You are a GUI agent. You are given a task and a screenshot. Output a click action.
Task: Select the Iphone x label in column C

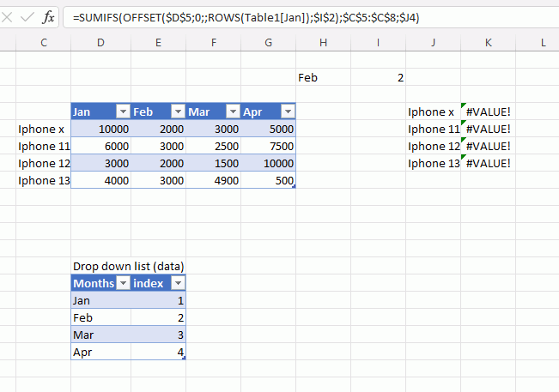coord(44,129)
